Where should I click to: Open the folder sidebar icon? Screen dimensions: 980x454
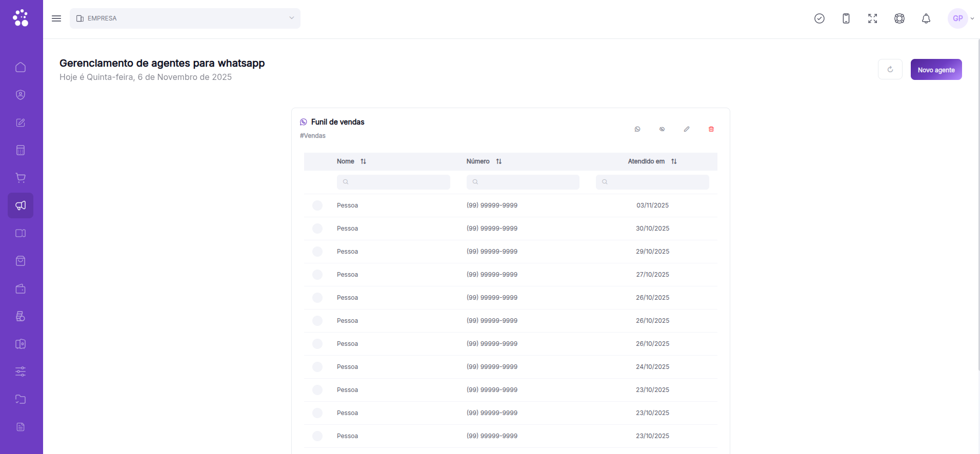[x=21, y=399]
